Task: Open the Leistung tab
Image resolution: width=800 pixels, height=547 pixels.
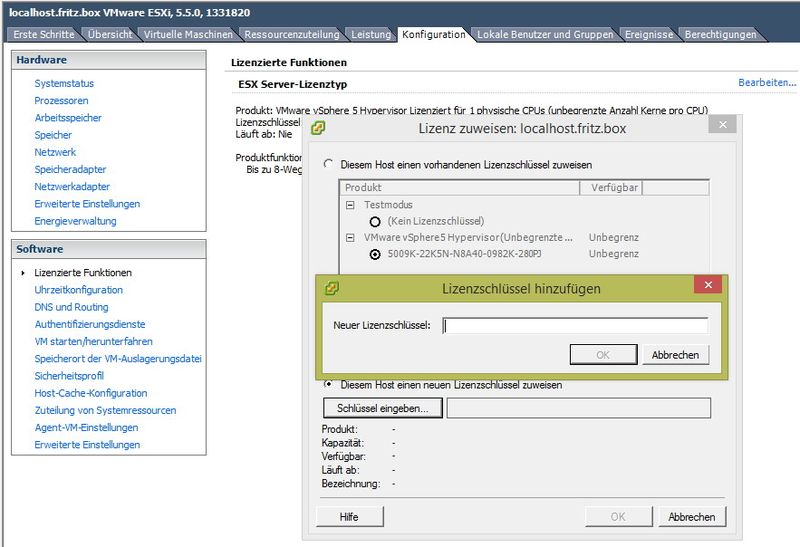Action: pos(371,34)
